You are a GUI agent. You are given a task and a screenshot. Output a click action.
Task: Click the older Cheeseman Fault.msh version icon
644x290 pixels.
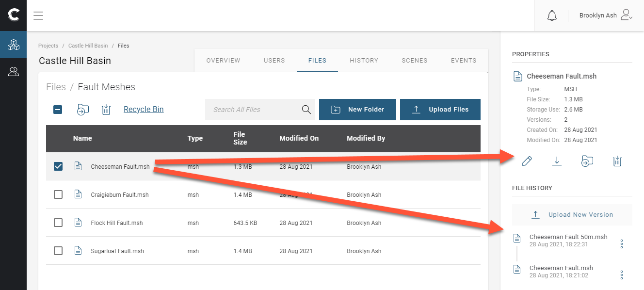coord(517,269)
